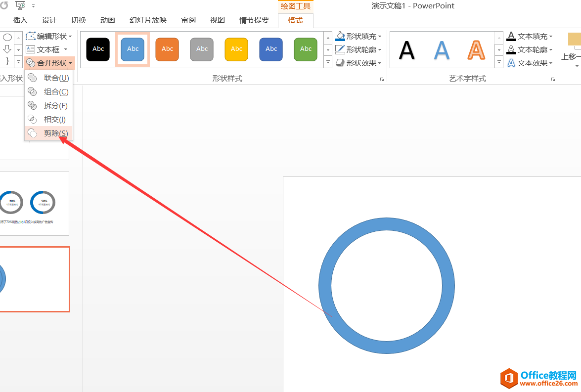
Task: Open the 编辑形状 edit shape dropdown
Action: pos(48,36)
